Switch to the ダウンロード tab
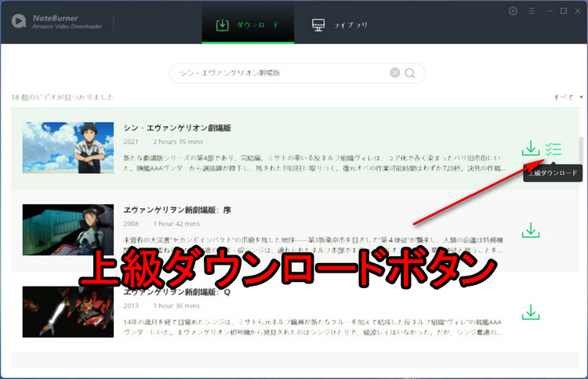Screen dimensions: 588x379 248,25
